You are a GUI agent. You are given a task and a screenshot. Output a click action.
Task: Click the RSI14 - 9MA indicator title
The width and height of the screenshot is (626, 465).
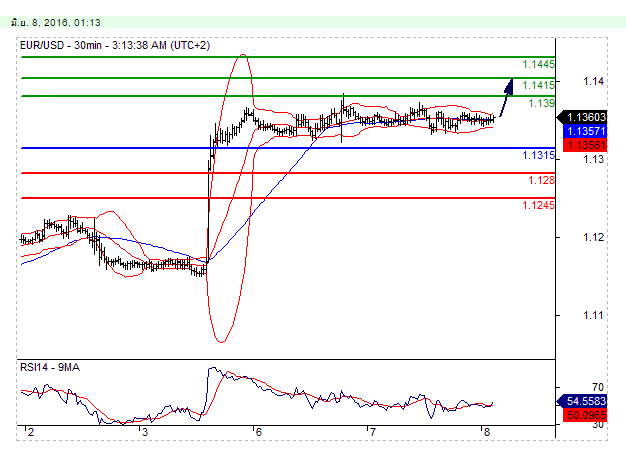(50, 367)
